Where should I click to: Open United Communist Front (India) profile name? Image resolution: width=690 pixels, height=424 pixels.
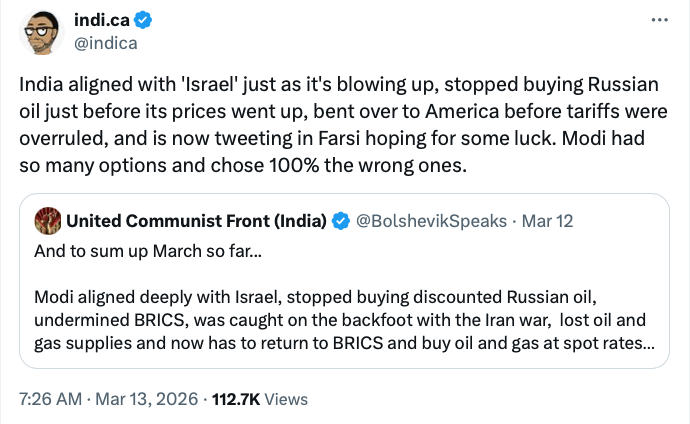pos(196,220)
